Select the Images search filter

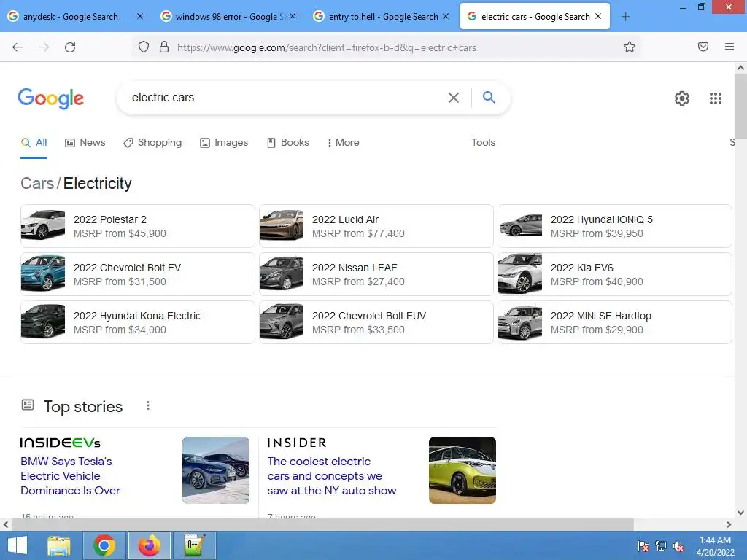224,142
